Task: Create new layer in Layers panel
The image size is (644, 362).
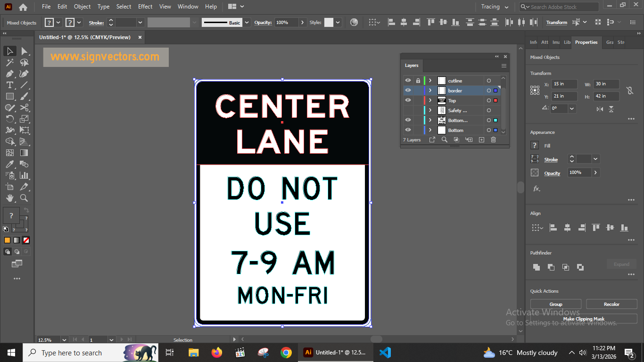Action: point(481,140)
